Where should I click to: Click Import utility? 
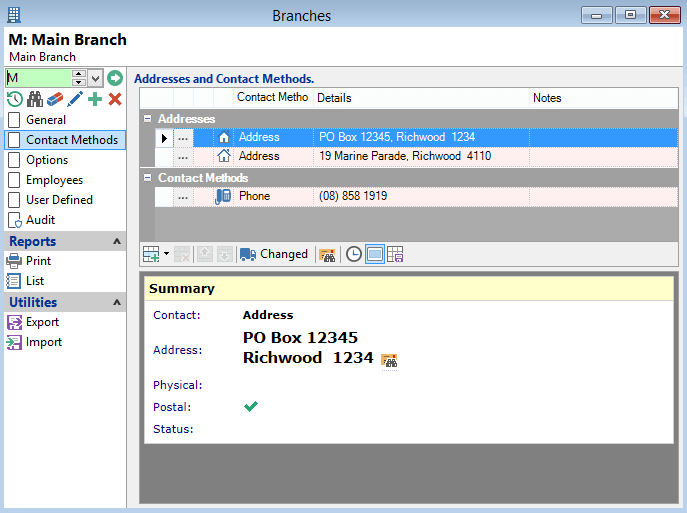65,342
